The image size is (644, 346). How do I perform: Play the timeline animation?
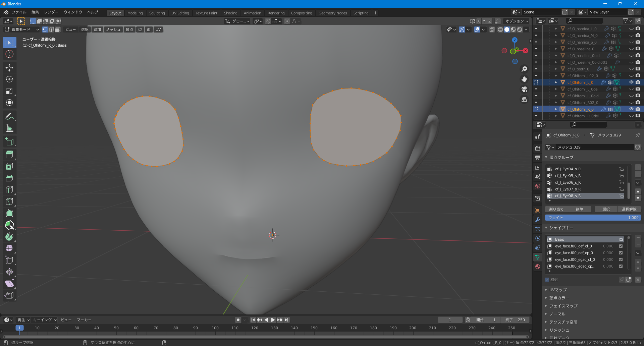pos(273,320)
